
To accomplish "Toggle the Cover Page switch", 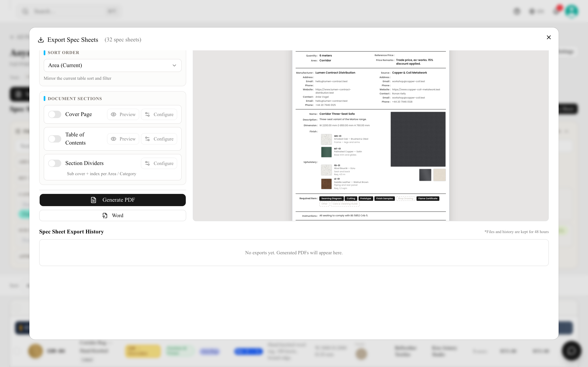I will click(x=55, y=114).
